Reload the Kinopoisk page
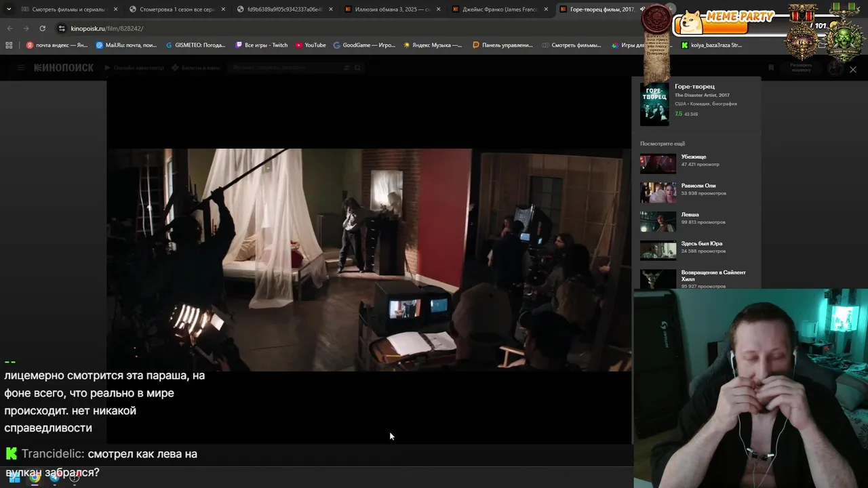The width and height of the screenshot is (868, 488). 42,28
